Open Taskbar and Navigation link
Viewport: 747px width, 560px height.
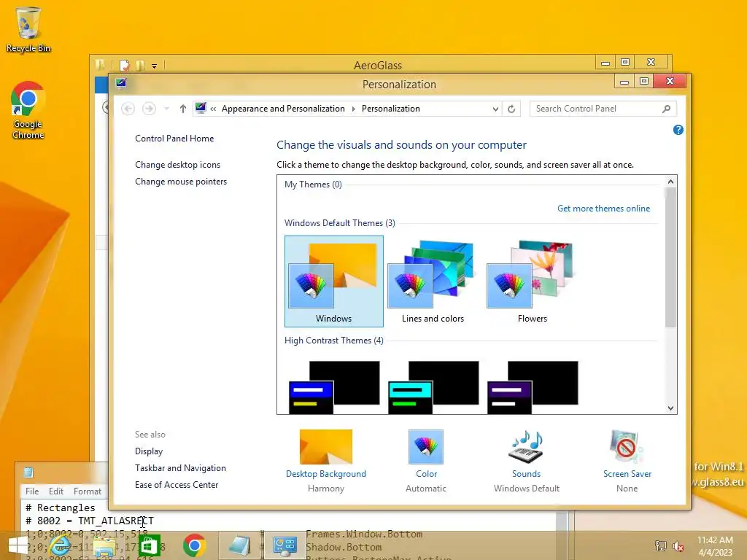(x=180, y=468)
